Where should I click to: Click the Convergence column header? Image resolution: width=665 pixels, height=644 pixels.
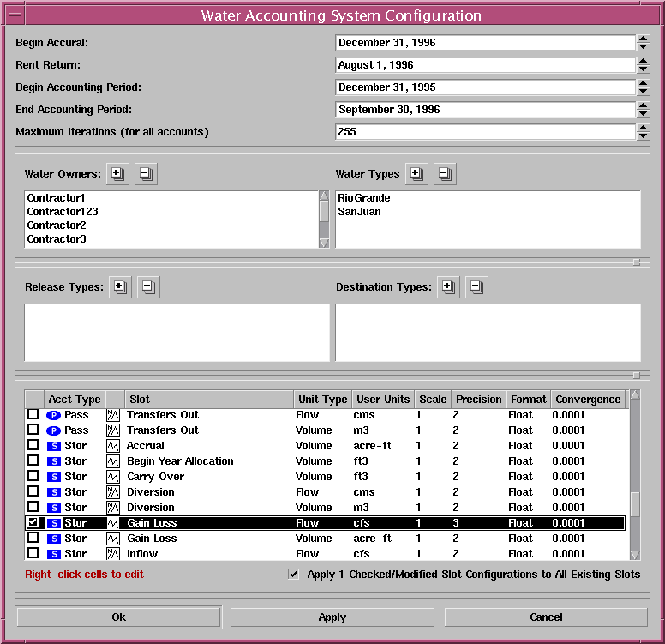pos(588,399)
